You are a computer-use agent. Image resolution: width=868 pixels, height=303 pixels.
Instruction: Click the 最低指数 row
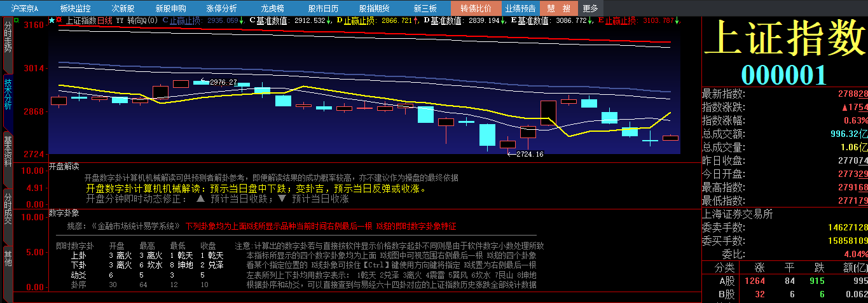click(x=785, y=201)
